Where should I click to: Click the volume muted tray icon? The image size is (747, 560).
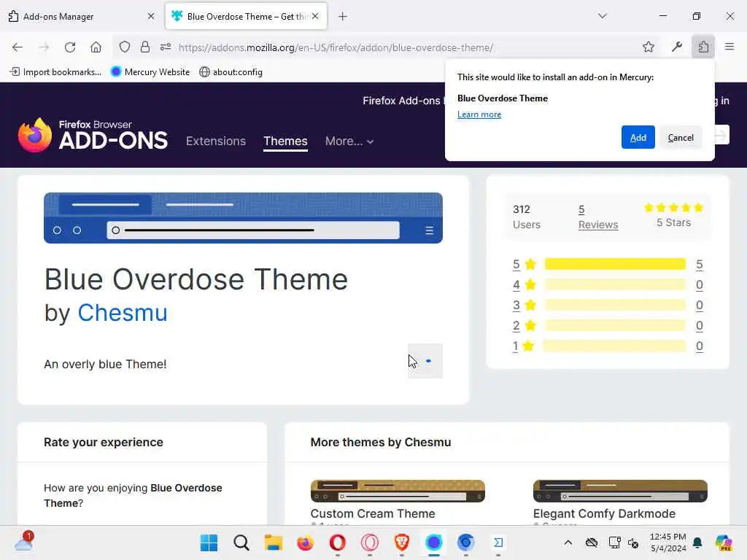(633, 542)
